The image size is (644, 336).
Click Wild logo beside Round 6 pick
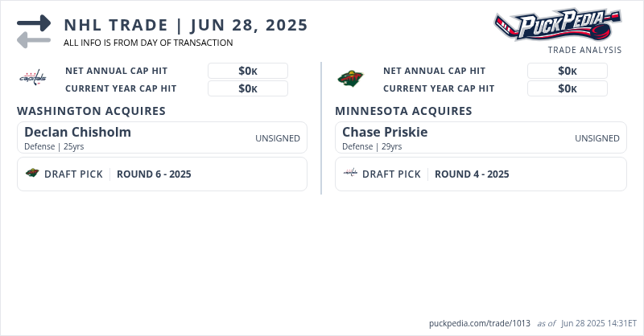tap(32, 174)
